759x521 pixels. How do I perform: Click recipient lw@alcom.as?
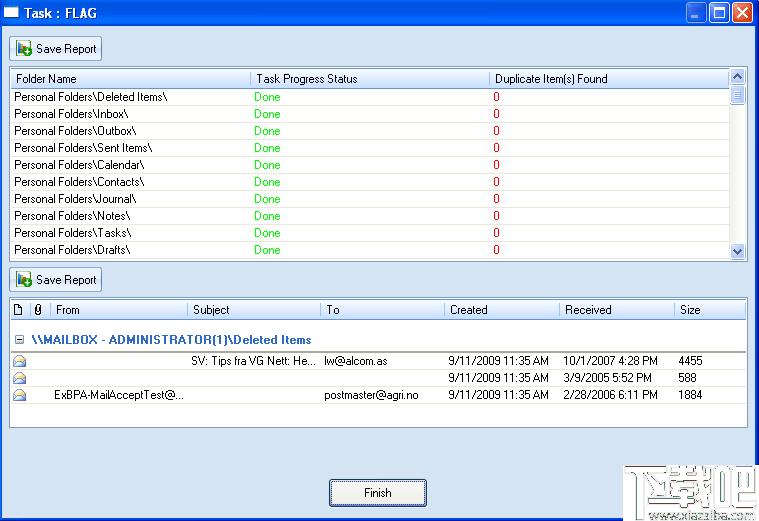pyautogui.click(x=356, y=361)
